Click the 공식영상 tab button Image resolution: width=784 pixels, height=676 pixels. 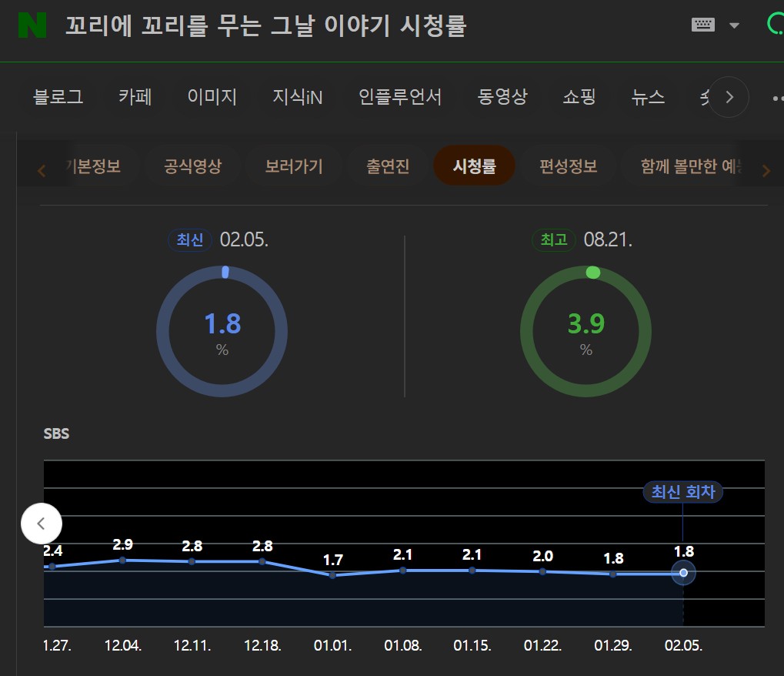click(x=192, y=166)
